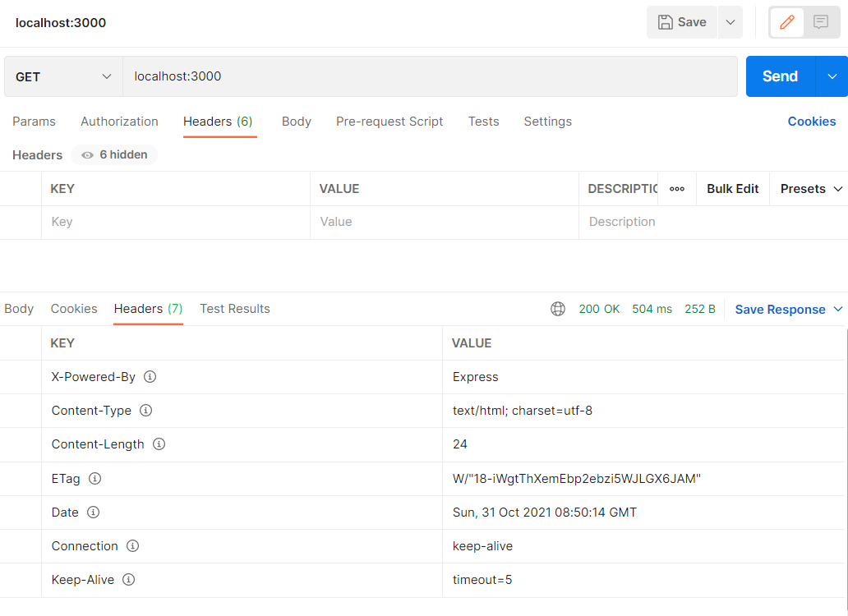Open the response Cookies tab
Image resolution: width=848 pixels, height=616 pixels.
74,309
